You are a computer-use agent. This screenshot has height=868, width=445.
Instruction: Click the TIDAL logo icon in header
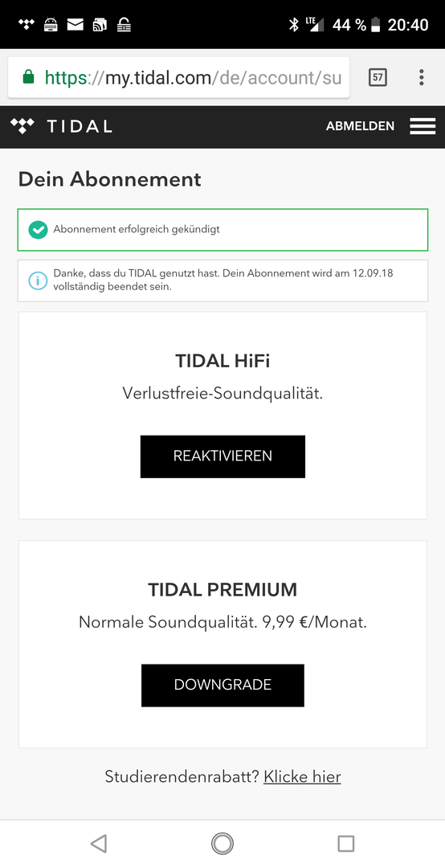coord(22,125)
